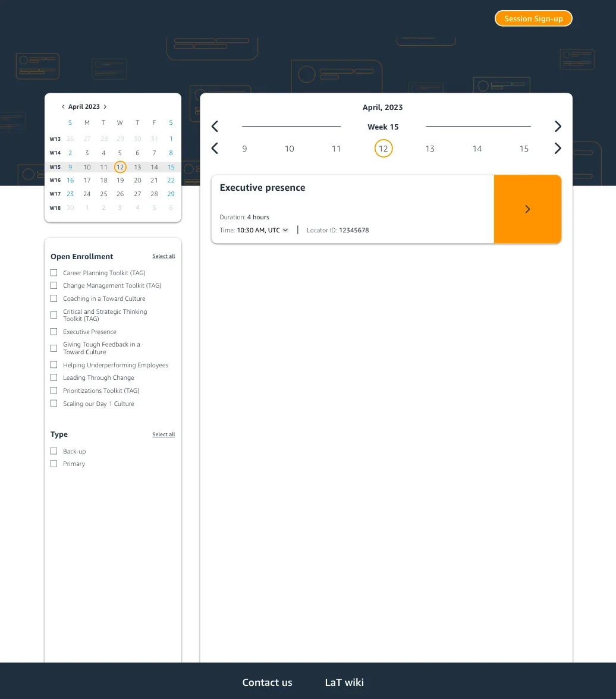
Task: Select day 13 in the week strip
Action: 430,149
